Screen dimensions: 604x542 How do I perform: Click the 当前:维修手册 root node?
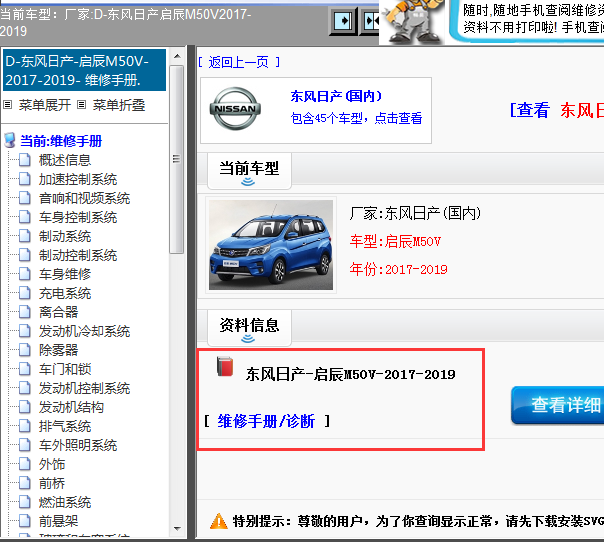[x=61, y=141]
